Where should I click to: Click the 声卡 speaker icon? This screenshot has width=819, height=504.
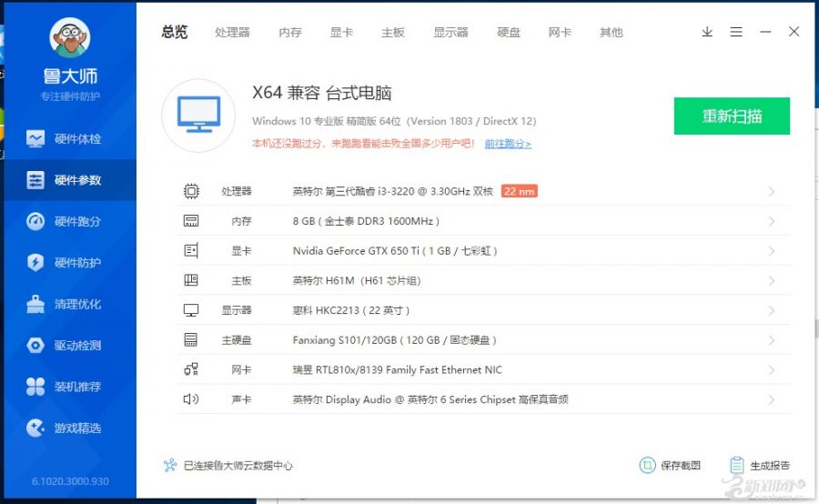coord(191,399)
